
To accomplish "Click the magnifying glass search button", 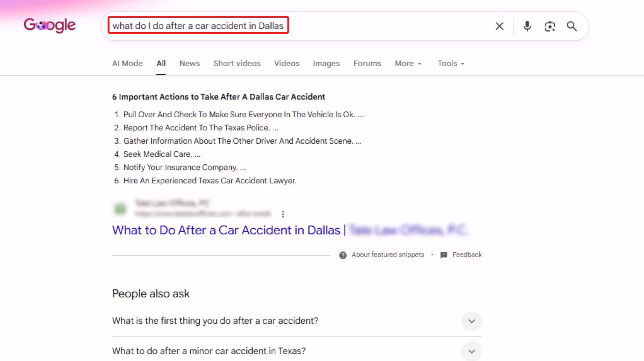I will 572,26.
